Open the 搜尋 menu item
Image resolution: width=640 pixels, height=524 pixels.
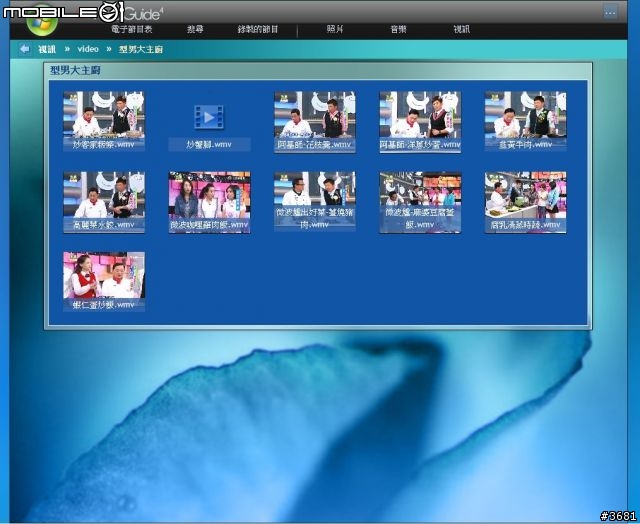[x=195, y=29]
